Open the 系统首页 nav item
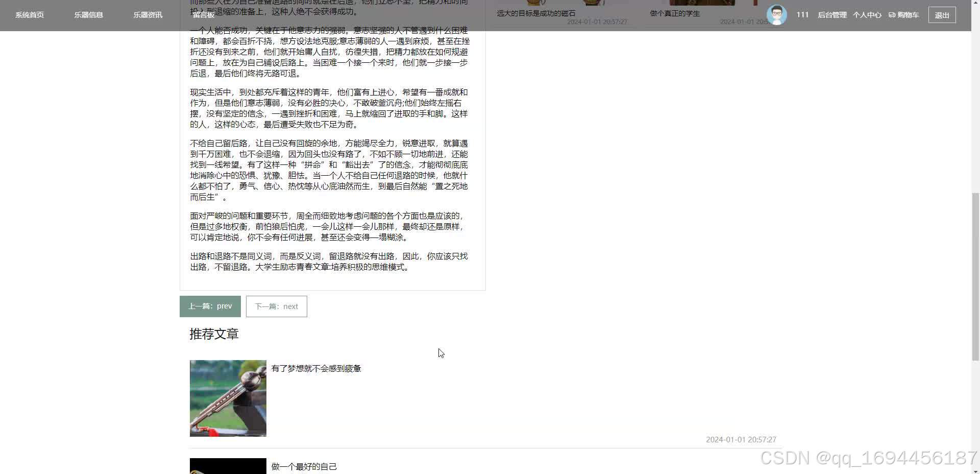 (30, 15)
